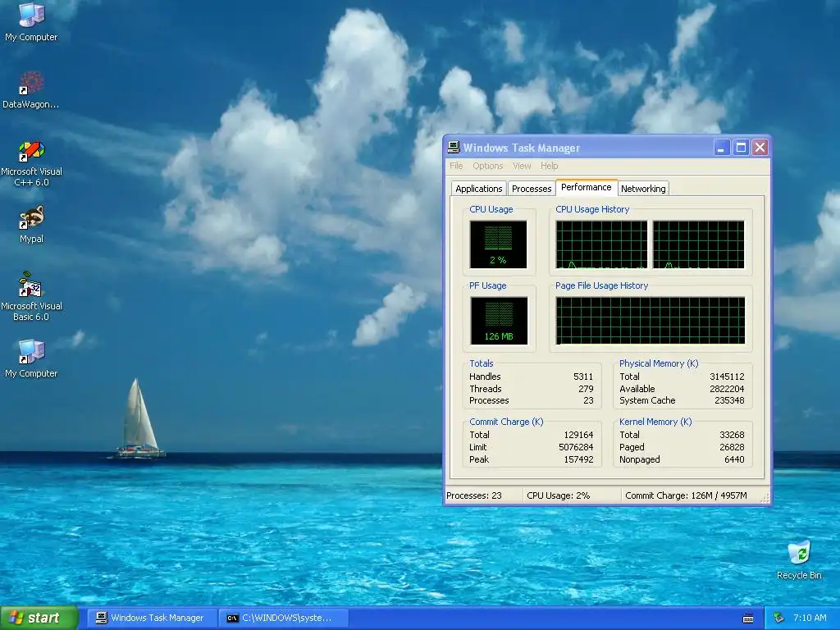The image size is (840, 630).
Task: Open the File menu in Task Manager
Action: (x=456, y=166)
